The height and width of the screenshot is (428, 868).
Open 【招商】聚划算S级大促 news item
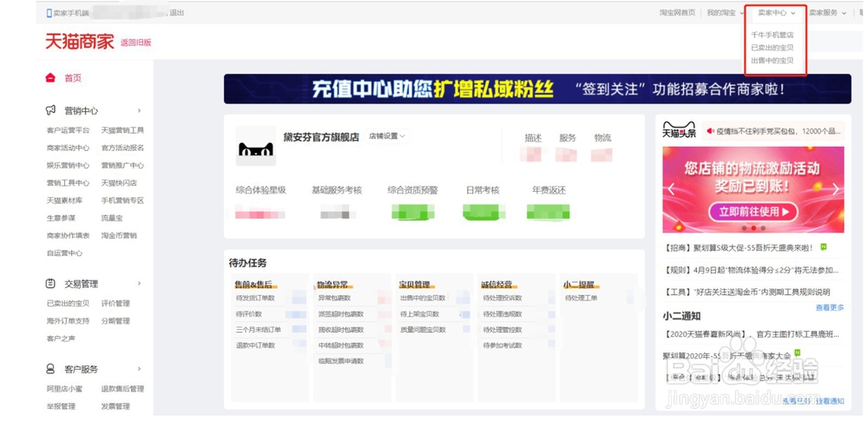click(739, 248)
